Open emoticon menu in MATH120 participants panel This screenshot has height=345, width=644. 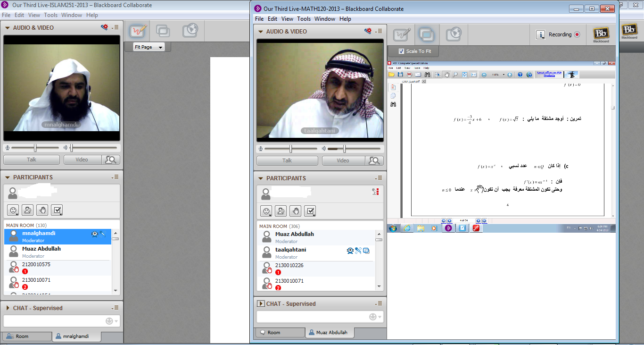266,211
